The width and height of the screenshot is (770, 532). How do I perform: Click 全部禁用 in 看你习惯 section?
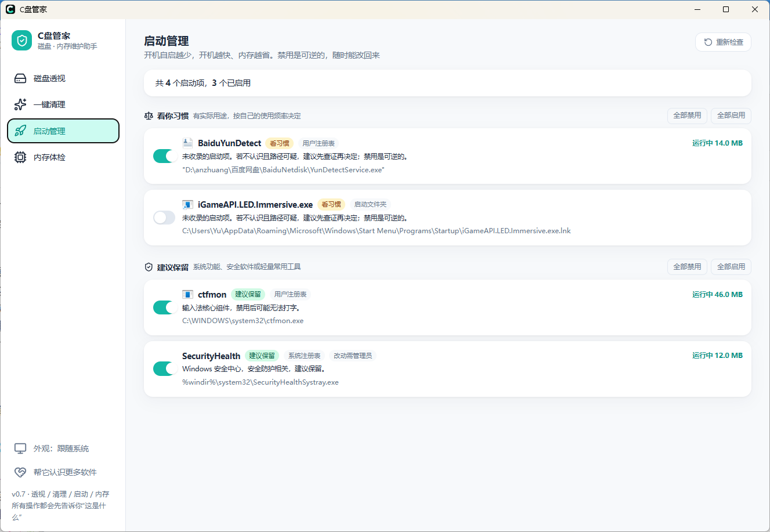(x=687, y=115)
